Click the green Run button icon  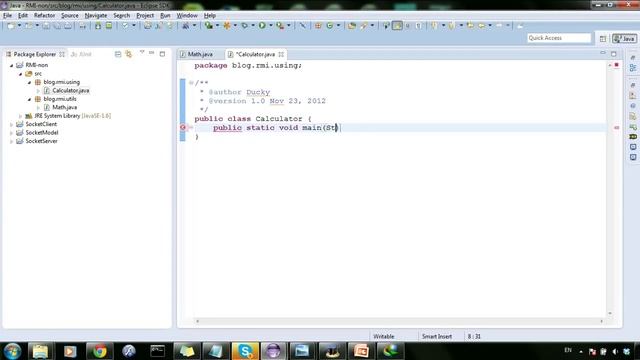[x=262, y=26]
